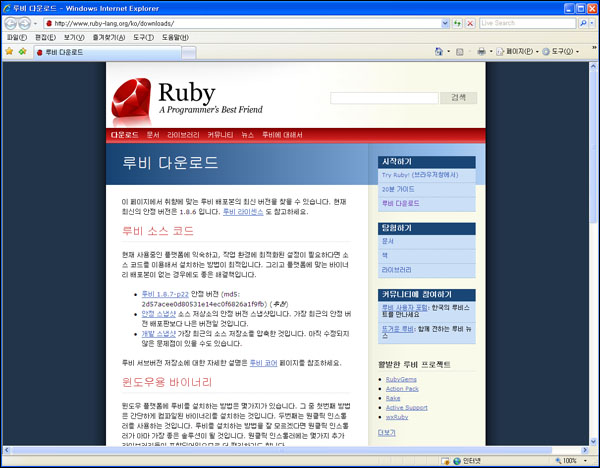Open the 루비 사용자 포럼 link
The width and height of the screenshot is (600, 468).
[404, 308]
